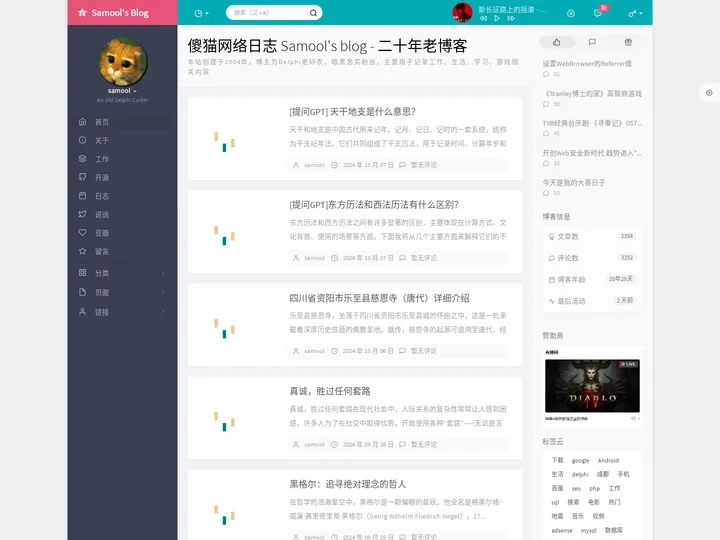The width and height of the screenshot is (720, 540).
Task: Click the 最后活动 stat row
Action: click(x=592, y=301)
